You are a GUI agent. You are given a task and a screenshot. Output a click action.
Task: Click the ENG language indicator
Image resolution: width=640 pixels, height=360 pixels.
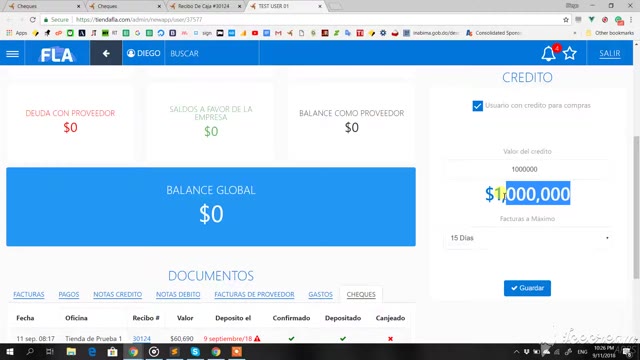[582, 352]
